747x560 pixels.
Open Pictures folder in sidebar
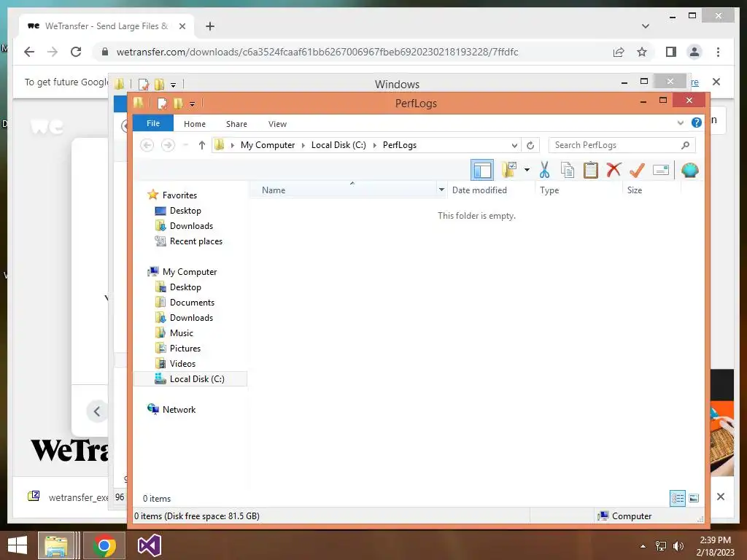coord(178,348)
